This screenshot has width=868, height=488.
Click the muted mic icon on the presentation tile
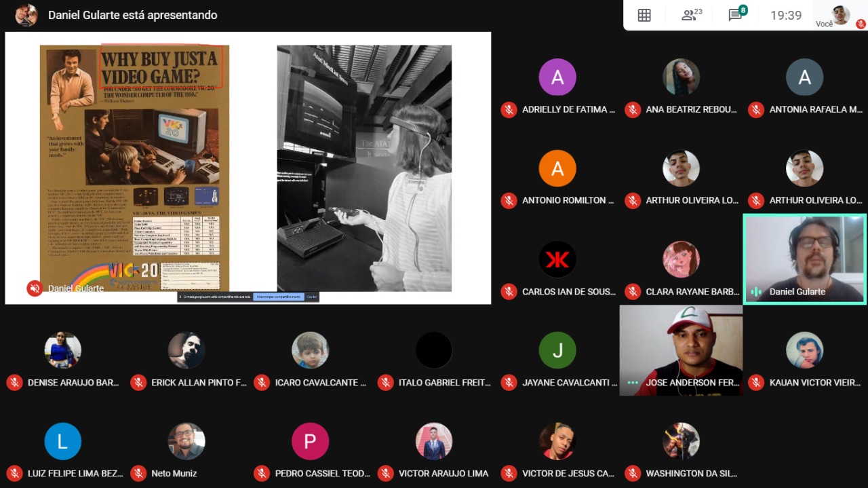(35, 288)
